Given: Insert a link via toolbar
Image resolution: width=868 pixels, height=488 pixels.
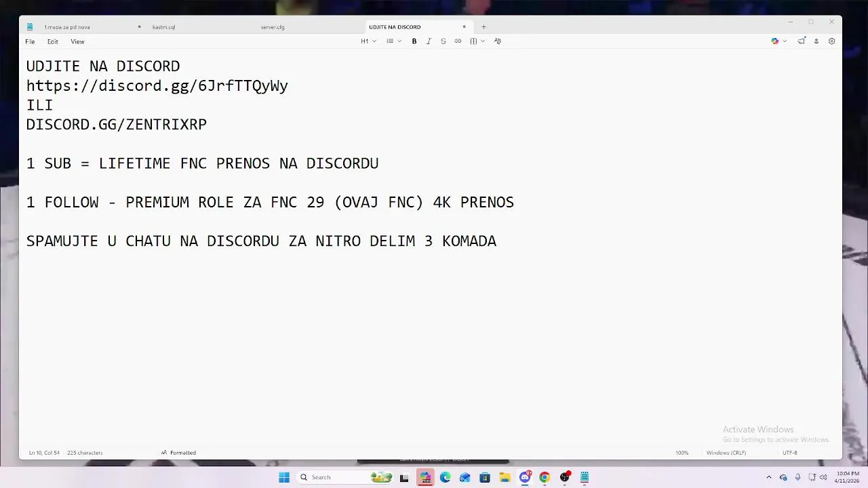Looking at the screenshot, I should pyautogui.click(x=458, y=41).
